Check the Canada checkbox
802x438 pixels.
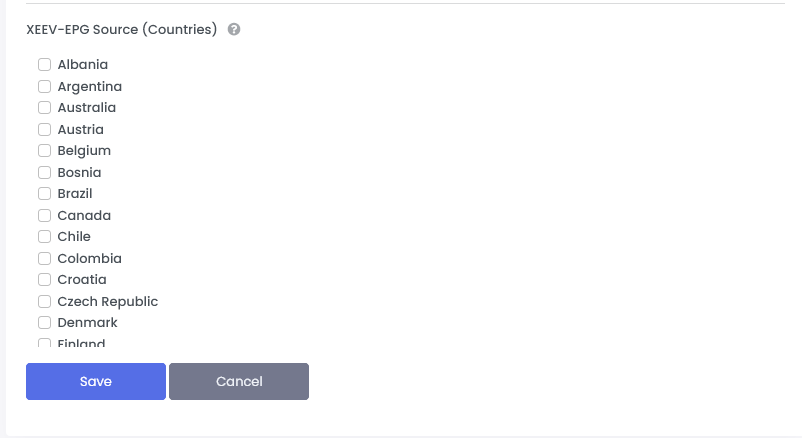pyautogui.click(x=44, y=216)
